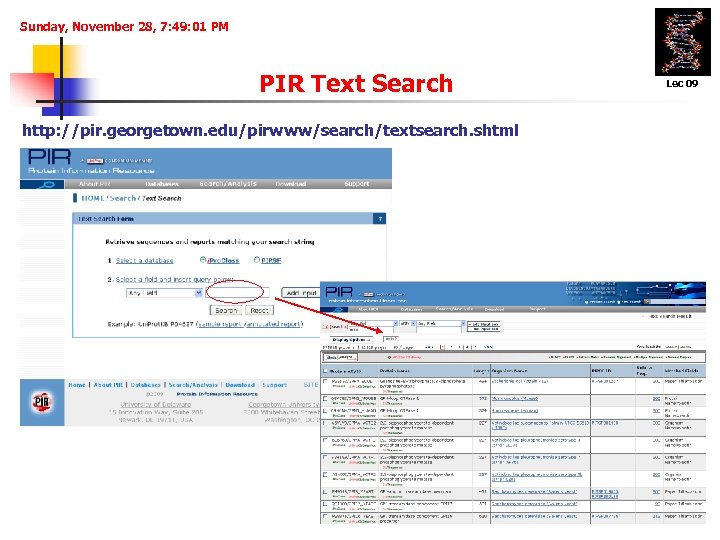Screen dimensions: 720x540
Task: Open Support in the Text Search page's menu
Action: (357, 184)
